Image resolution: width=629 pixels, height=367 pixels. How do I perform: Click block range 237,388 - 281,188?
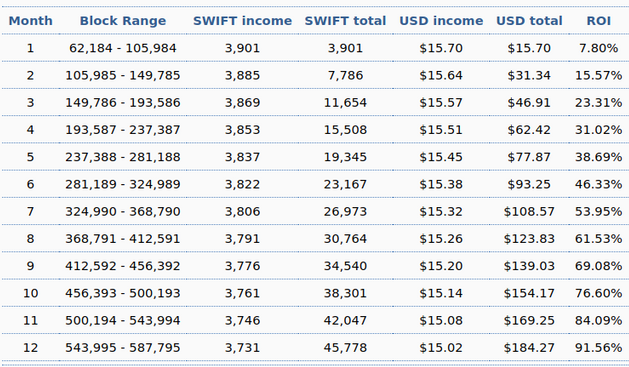123,157
